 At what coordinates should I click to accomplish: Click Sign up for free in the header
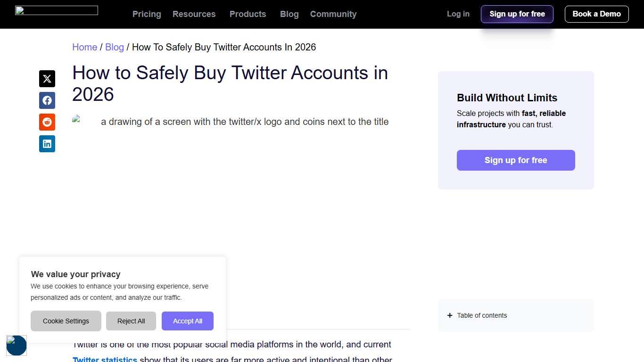517,14
